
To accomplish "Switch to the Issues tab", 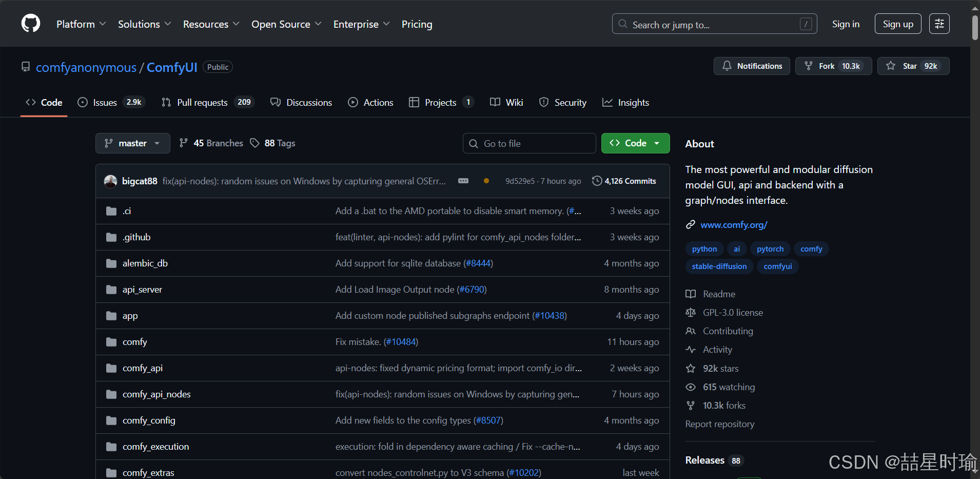I will coord(111,102).
